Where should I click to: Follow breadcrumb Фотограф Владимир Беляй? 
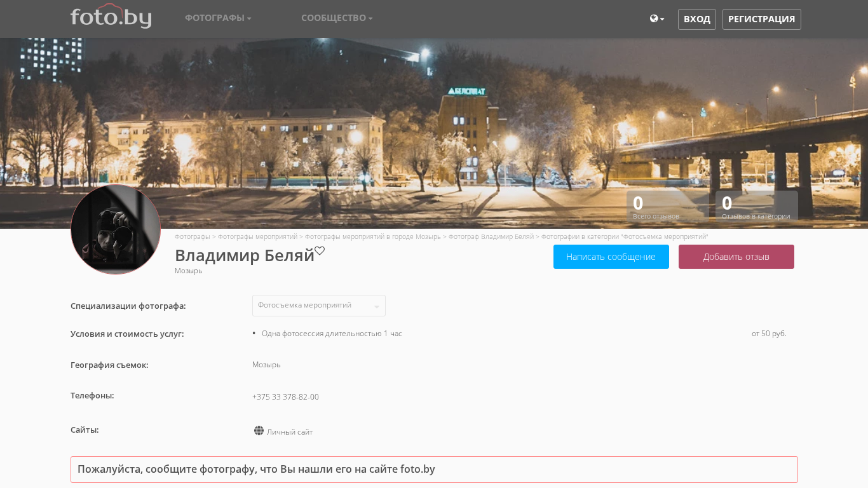(491, 236)
